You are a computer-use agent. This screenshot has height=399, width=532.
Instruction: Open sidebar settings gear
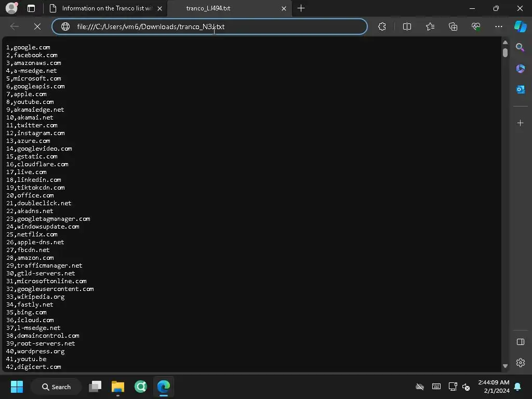click(520, 363)
